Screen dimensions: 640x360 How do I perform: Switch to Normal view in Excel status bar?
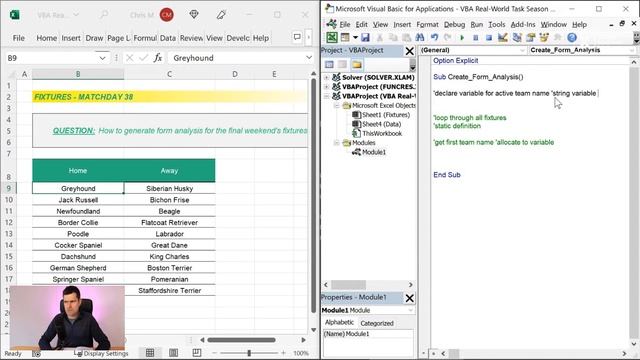coord(150,353)
